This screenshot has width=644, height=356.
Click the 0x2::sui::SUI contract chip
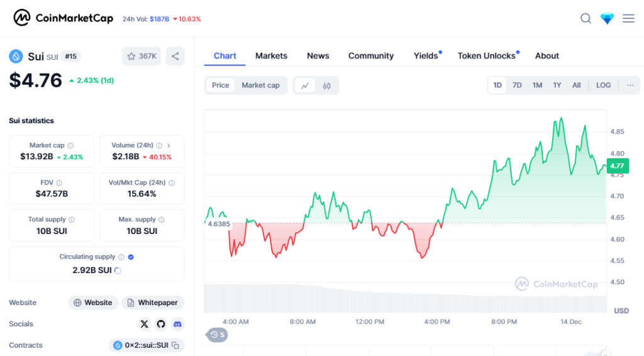[x=146, y=345]
